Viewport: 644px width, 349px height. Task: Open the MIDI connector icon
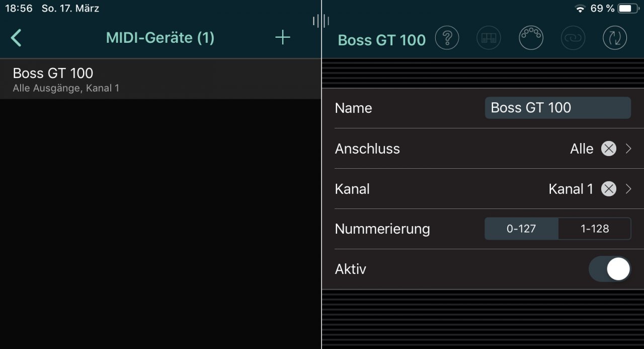point(531,38)
